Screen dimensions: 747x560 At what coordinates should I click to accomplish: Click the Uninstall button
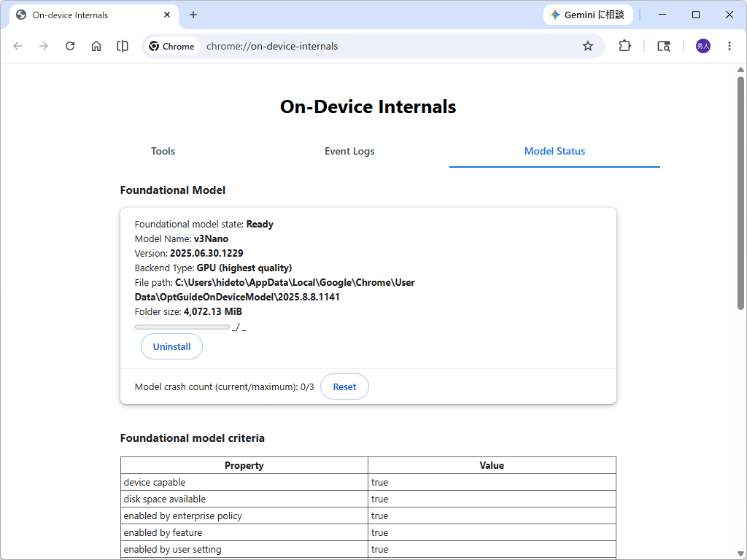pos(172,346)
